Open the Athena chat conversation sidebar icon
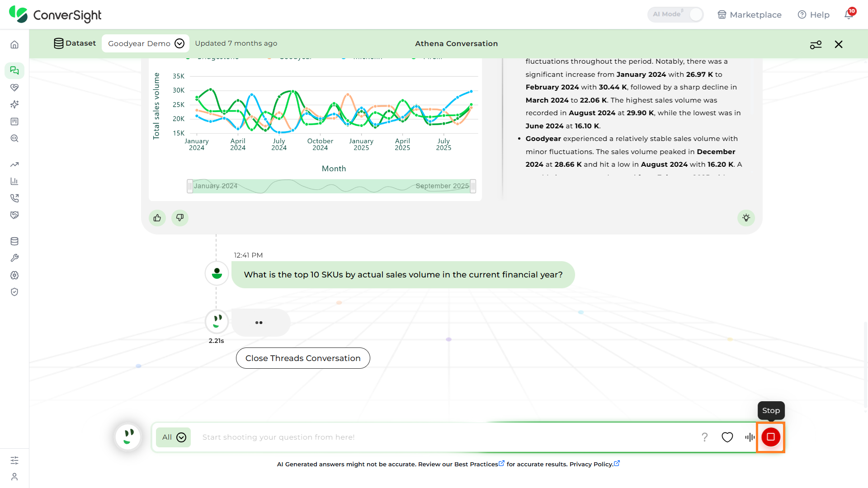868x488 pixels. [14, 70]
